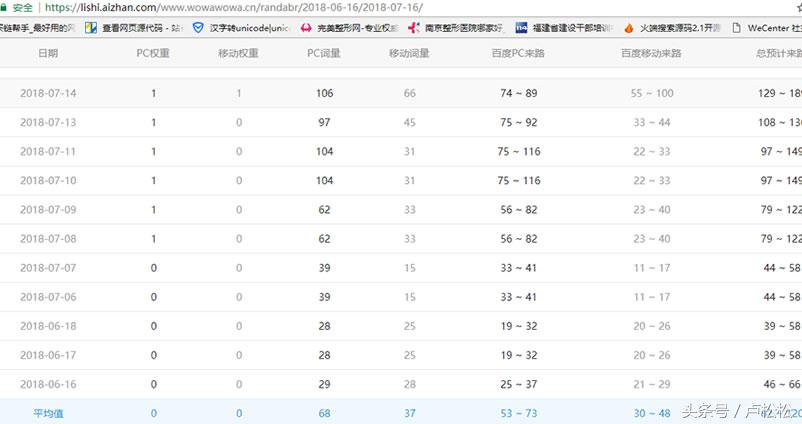Open the 福建省建设干部培训 bookmark icon

click(521, 27)
